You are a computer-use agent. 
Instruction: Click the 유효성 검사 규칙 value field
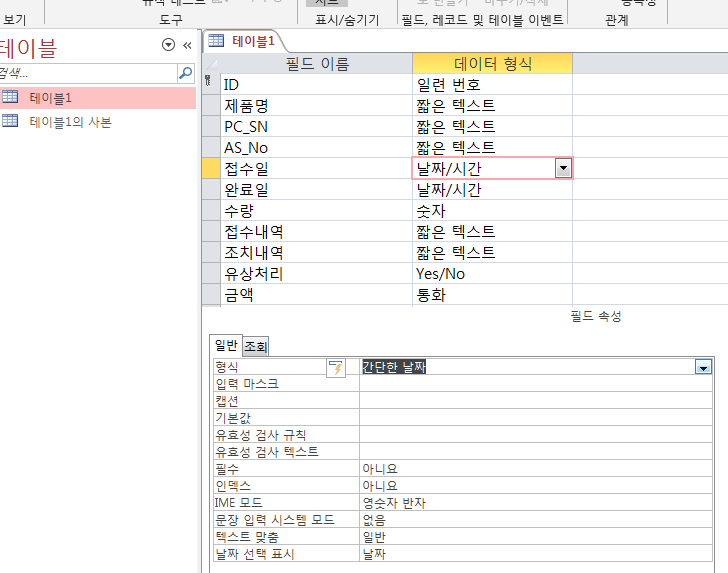[x=536, y=435]
